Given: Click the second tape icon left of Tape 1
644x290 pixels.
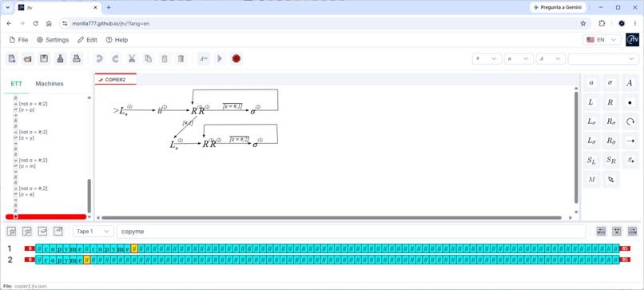Looking at the screenshot, I should [26, 231].
